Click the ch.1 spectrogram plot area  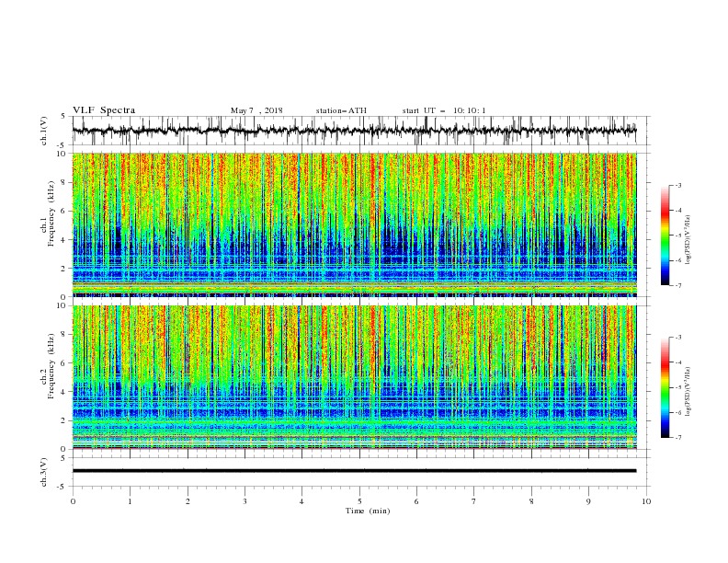(x=354, y=224)
